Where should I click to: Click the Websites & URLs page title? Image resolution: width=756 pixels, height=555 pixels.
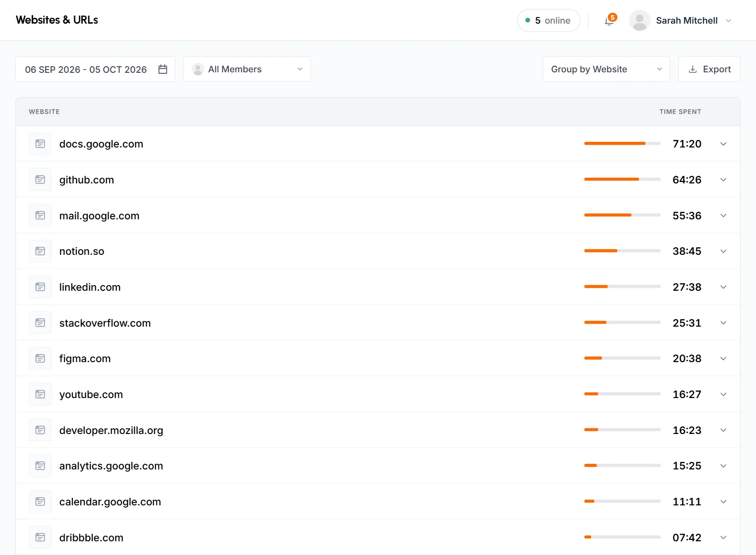pos(57,20)
